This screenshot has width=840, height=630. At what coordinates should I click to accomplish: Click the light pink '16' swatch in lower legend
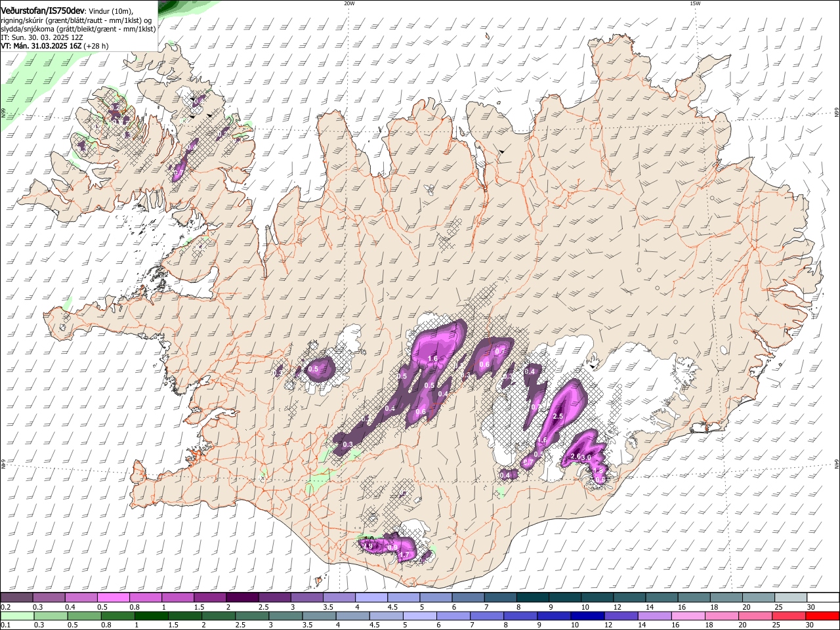pos(687,616)
